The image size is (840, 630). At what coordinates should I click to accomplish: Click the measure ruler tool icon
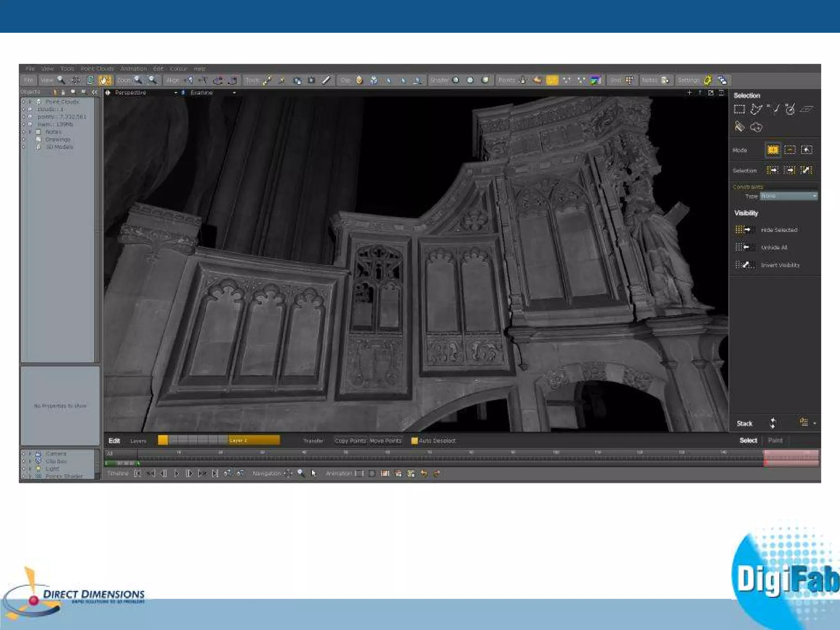coord(326,80)
